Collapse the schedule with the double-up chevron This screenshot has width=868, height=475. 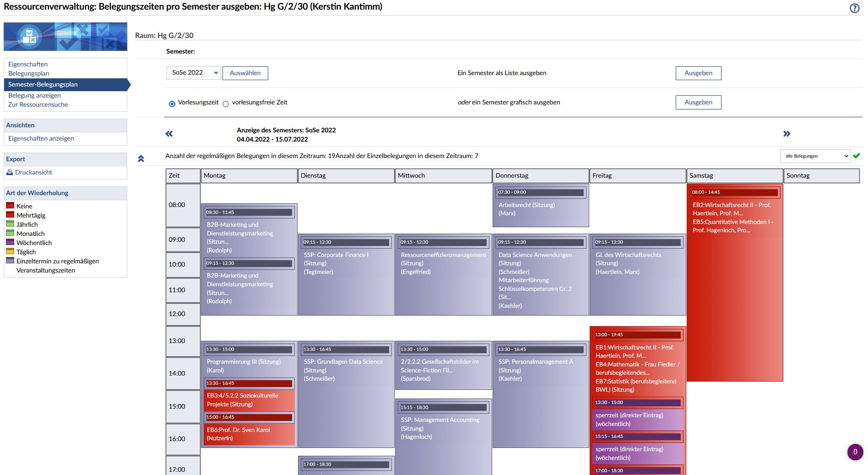[141, 158]
